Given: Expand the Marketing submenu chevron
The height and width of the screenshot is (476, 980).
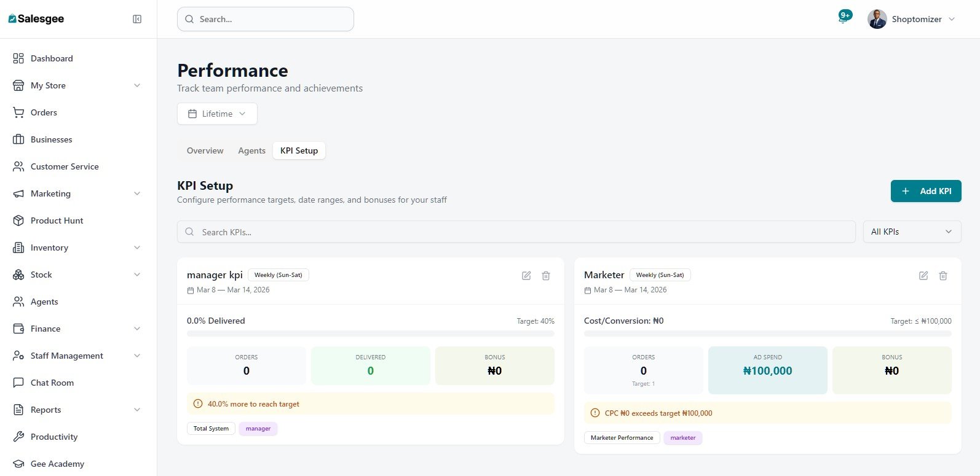Looking at the screenshot, I should point(137,193).
